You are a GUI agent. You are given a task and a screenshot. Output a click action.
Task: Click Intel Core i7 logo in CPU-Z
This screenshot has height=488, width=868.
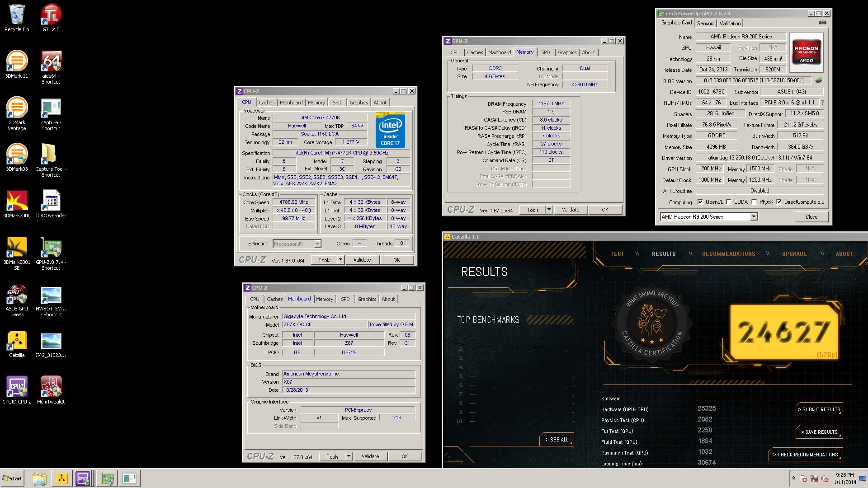point(390,129)
